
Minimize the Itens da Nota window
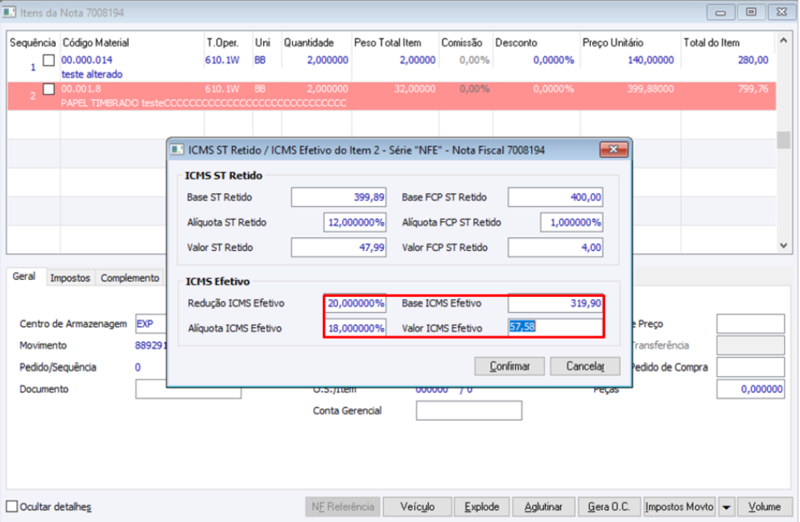pyautogui.click(x=720, y=12)
